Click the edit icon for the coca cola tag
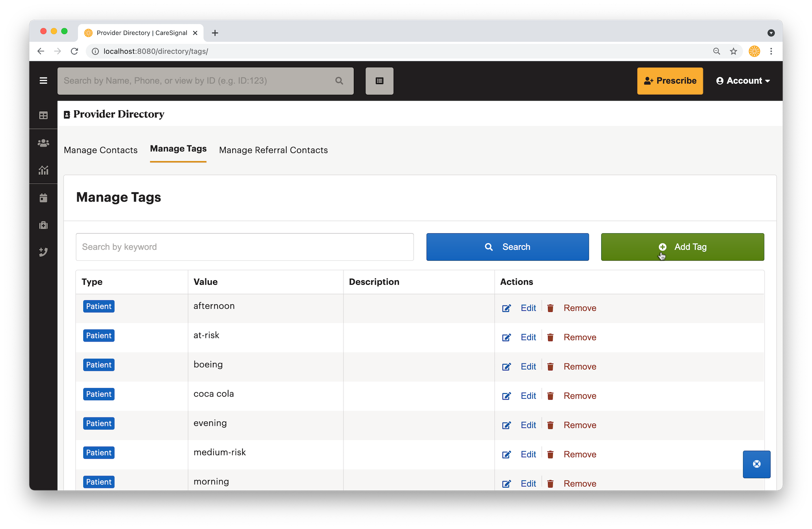The height and width of the screenshot is (529, 812). [x=506, y=396]
